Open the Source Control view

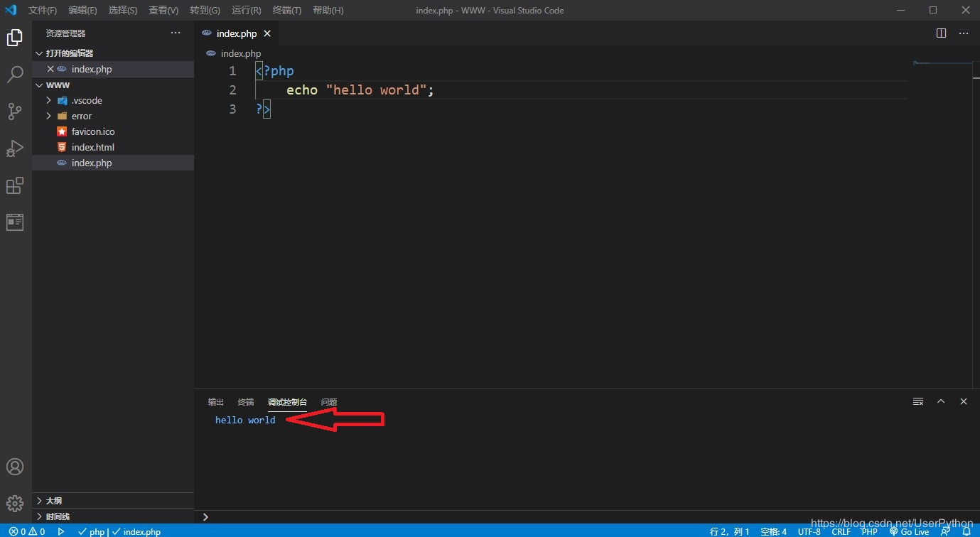pos(15,112)
